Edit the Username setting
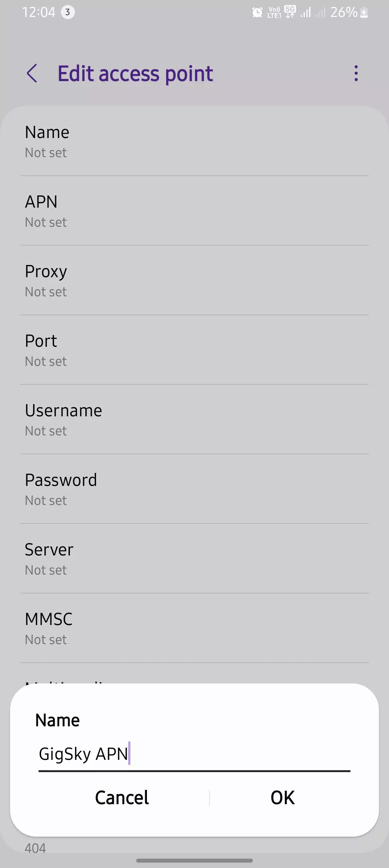Image resolution: width=389 pixels, height=868 pixels. click(194, 420)
